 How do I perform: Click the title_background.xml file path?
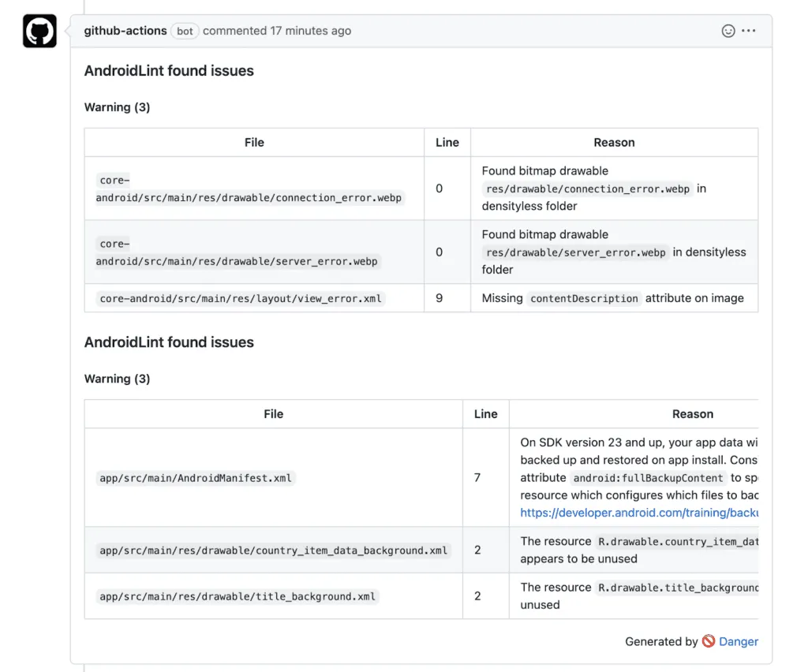238,596
